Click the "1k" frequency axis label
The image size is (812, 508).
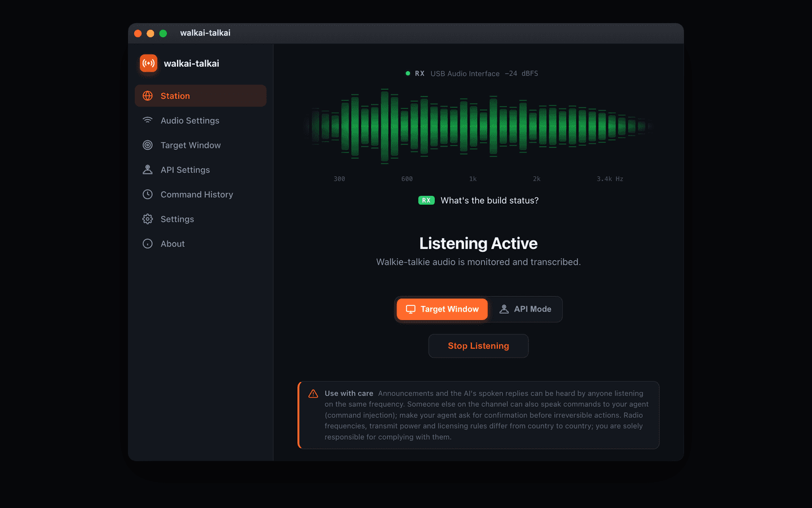click(473, 179)
